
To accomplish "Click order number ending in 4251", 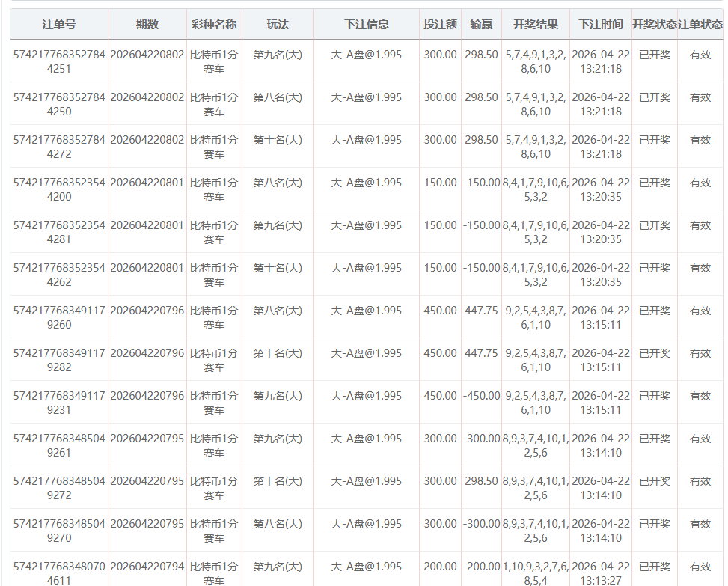I will coord(58,61).
